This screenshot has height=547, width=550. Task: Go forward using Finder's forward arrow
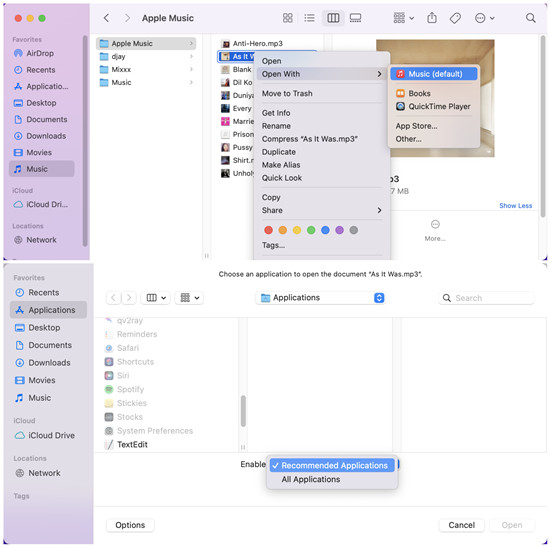[127, 18]
